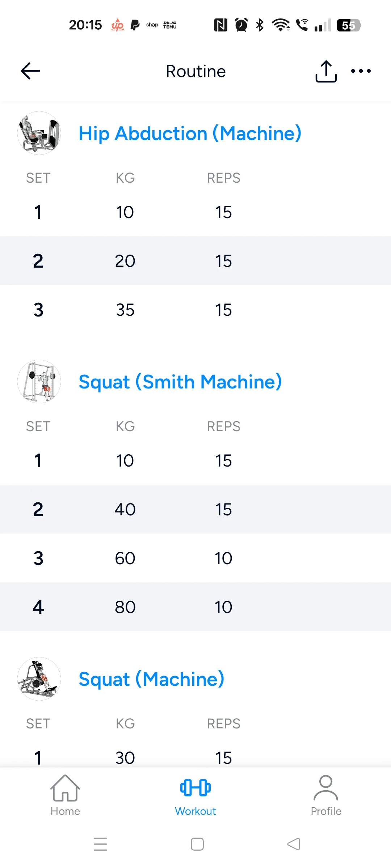Tap the Android back triangle button

coord(294,844)
